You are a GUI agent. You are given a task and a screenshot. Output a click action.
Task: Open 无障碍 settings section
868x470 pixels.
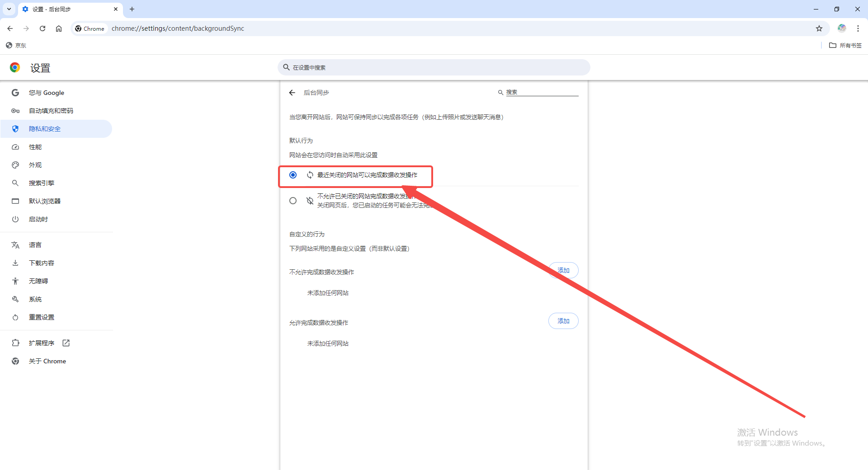coord(56,281)
